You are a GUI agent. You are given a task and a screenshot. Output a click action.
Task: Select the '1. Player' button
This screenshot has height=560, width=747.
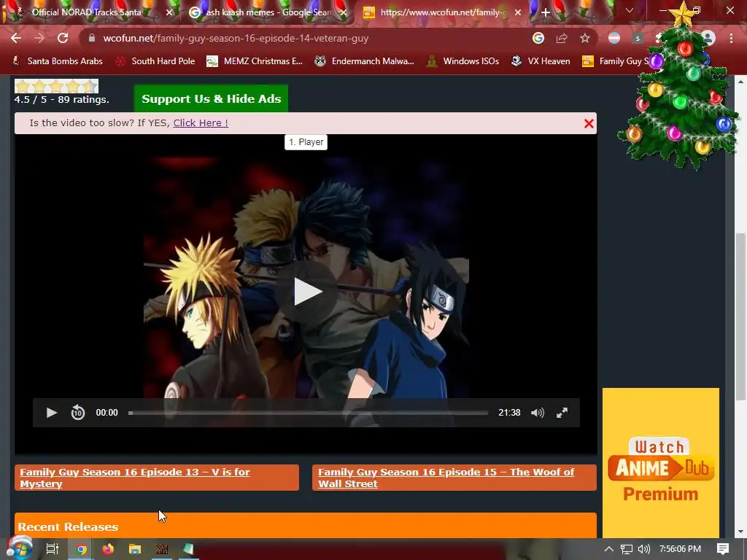coord(306,142)
